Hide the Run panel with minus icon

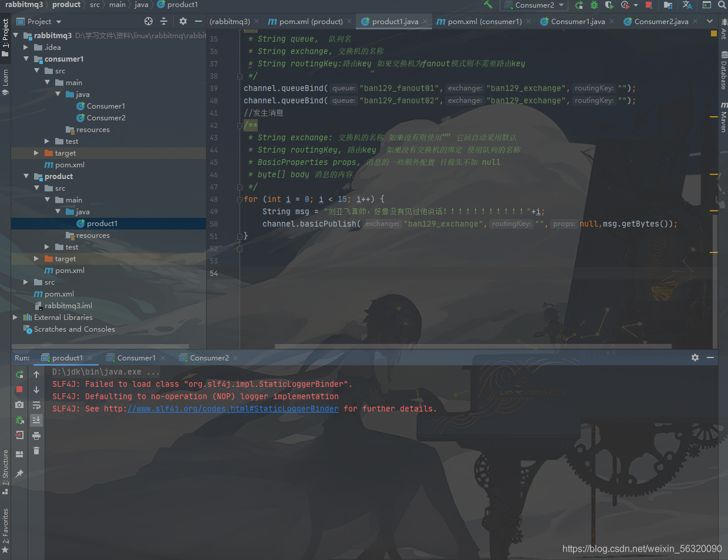(710, 357)
